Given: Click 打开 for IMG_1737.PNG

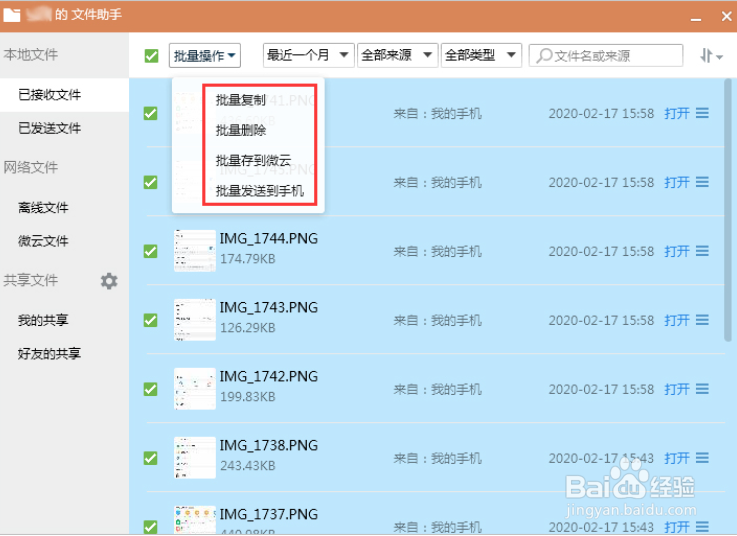Looking at the screenshot, I should pyautogui.click(x=677, y=527).
